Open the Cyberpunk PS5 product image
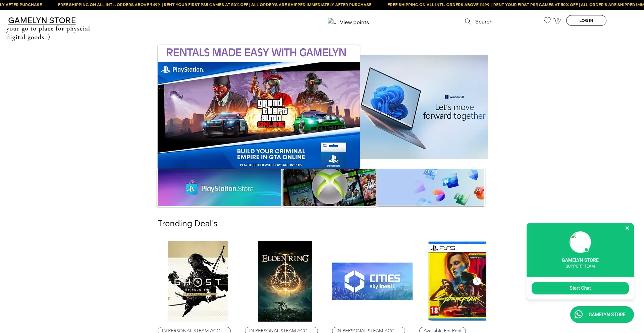Image resolution: width=644 pixels, height=333 pixels. pos(457,281)
